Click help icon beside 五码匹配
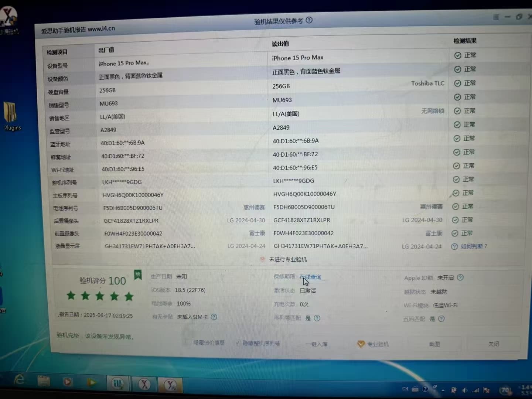 441,319
